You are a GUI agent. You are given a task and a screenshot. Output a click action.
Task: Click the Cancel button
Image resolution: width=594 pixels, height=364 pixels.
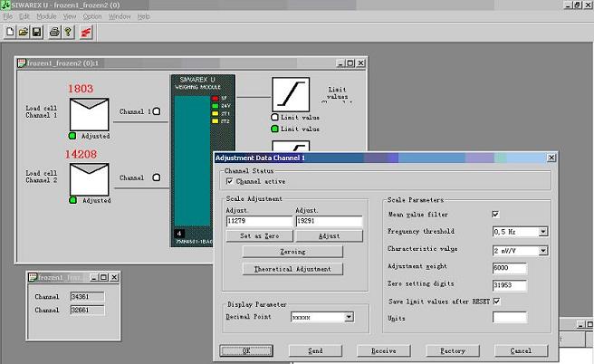coord(521,350)
